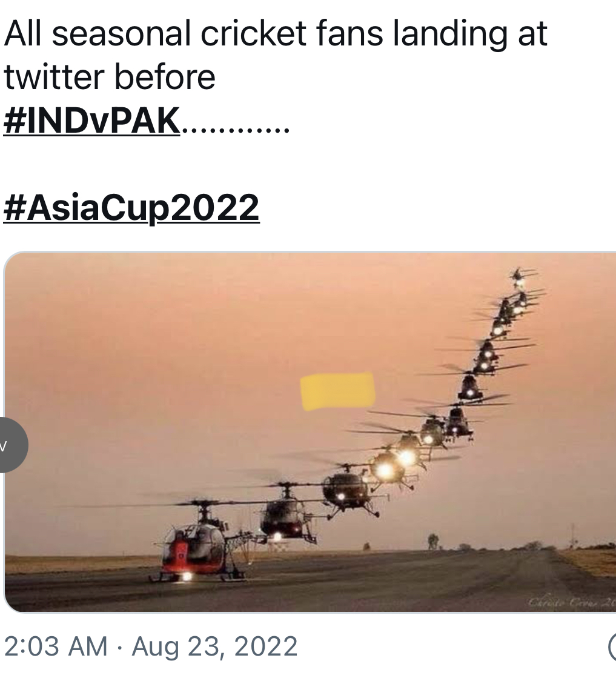This screenshot has width=616, height=678.
Task: Click the topmost helicopter in the sky
Action: pos(521,278)
